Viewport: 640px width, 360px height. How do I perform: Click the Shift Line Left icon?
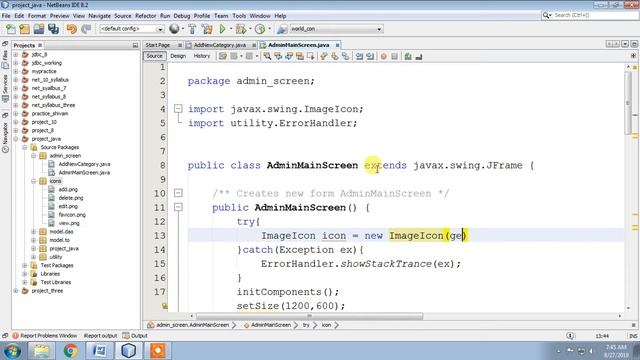[x=359, y=56]
